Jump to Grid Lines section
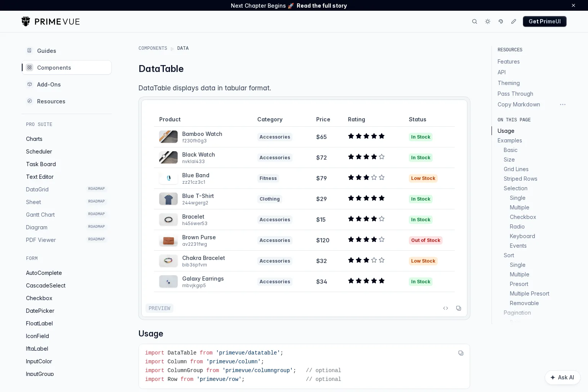This screenshot has width=588, height=392. coord(516,169)
